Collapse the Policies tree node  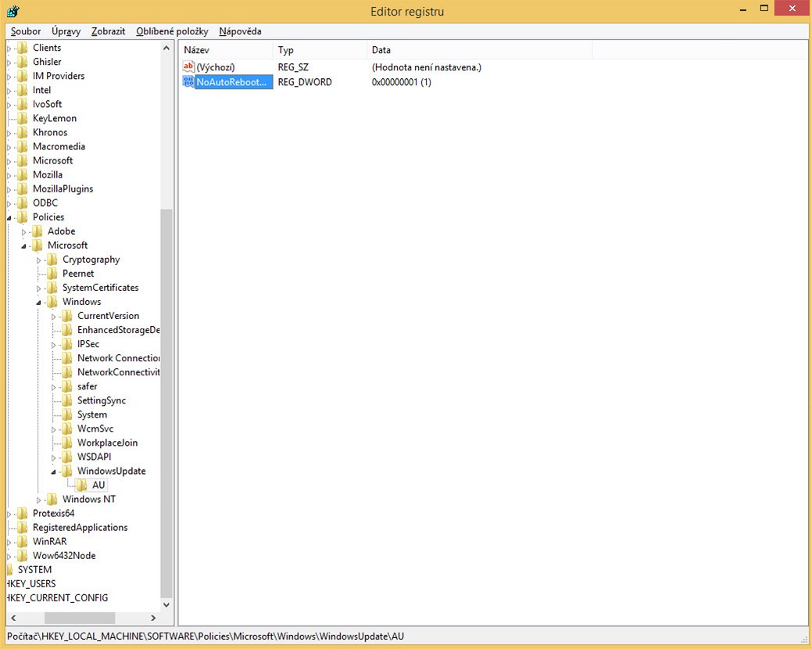click(10, 217)
